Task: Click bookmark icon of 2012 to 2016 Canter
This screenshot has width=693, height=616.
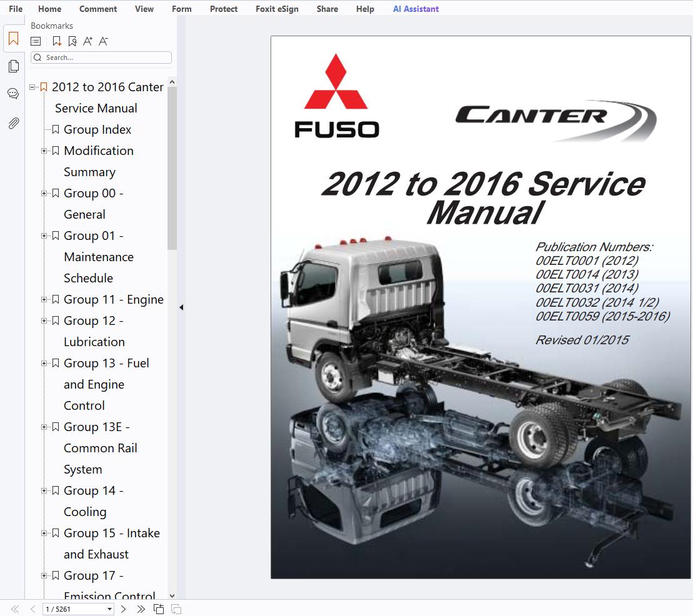Action: [44, 87]
